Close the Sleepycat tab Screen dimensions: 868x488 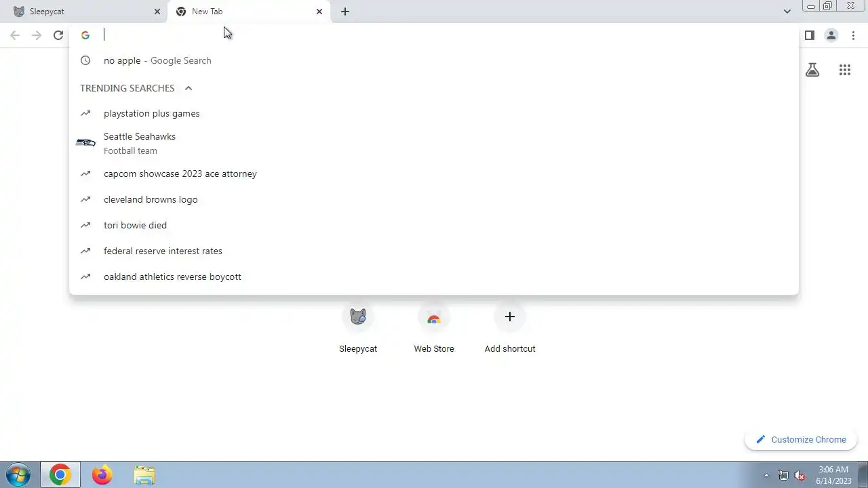(x=157, y=12)
